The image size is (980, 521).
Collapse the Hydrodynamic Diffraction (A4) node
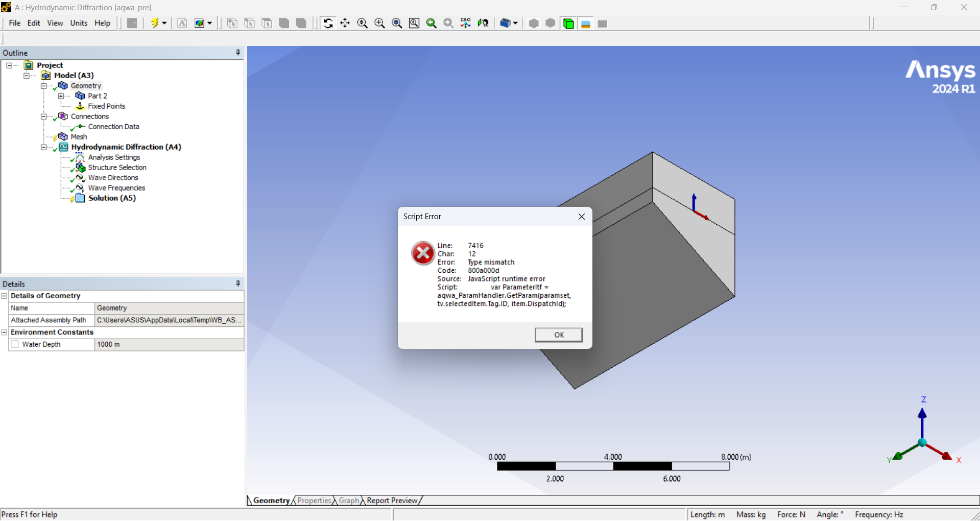(x=44, y=147)
